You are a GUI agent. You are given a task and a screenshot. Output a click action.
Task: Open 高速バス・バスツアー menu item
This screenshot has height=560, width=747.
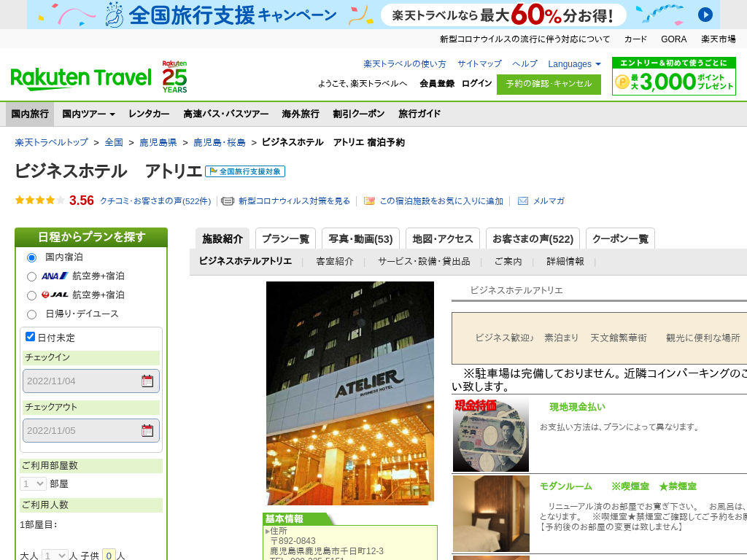226,114
